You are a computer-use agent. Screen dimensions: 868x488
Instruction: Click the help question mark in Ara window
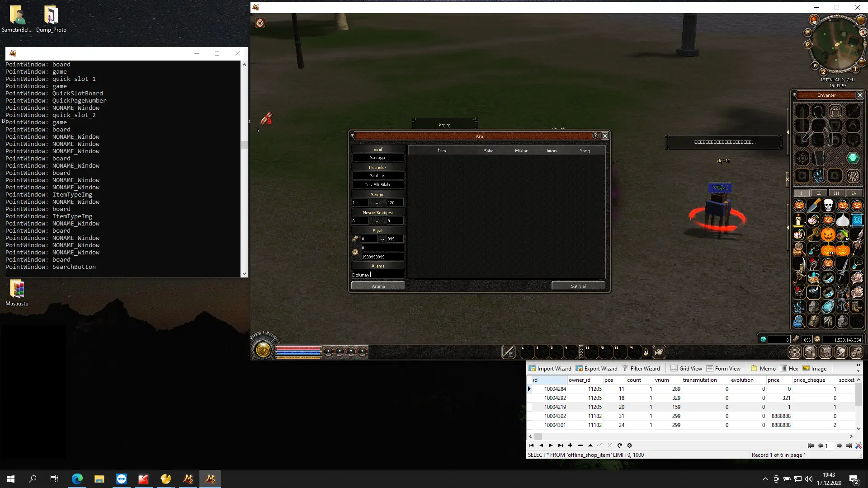click(x=595, y=136)
